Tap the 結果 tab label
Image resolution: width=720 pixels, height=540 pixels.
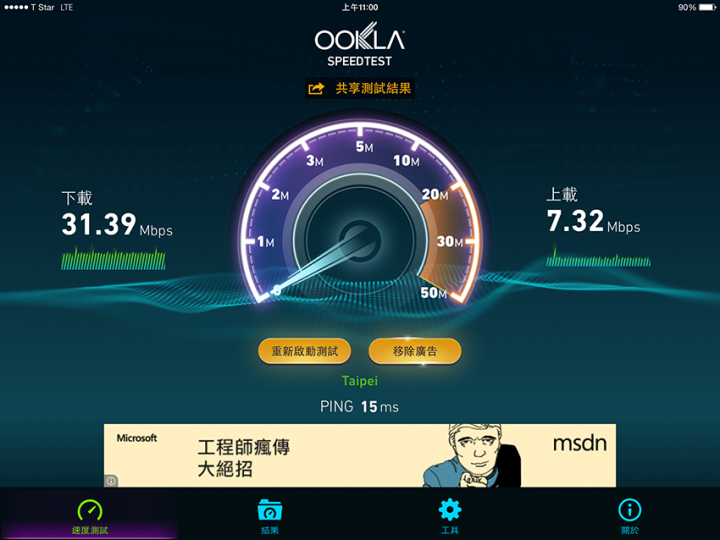(x=270, y=530)
